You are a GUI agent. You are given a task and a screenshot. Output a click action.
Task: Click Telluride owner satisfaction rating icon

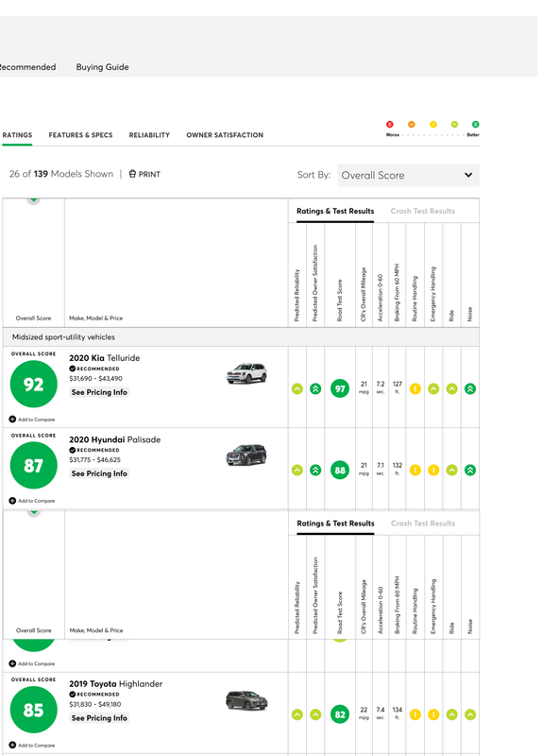click(315, 388)
